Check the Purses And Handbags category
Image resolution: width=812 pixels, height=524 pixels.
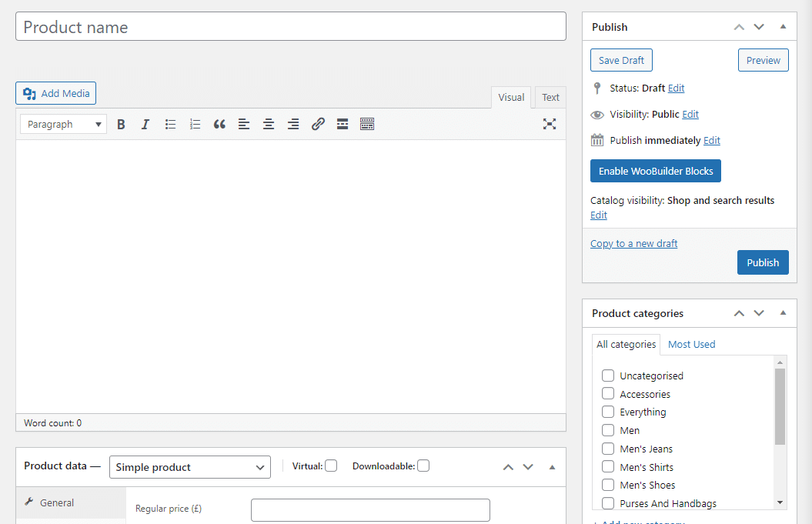(x=608, y=502)
